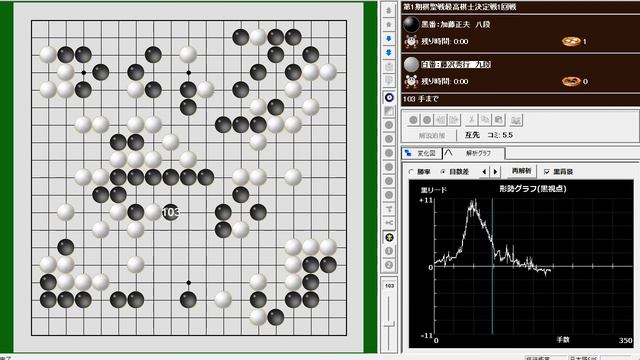640x360 pixels.
Task: Click the left arrow stepper beside 目数差
Action: (x=484, y=172)
